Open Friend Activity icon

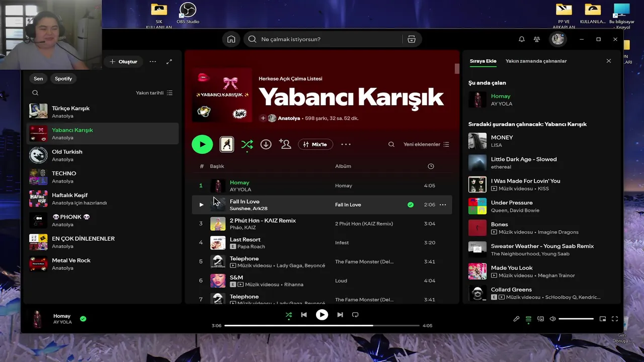(537, 39)
